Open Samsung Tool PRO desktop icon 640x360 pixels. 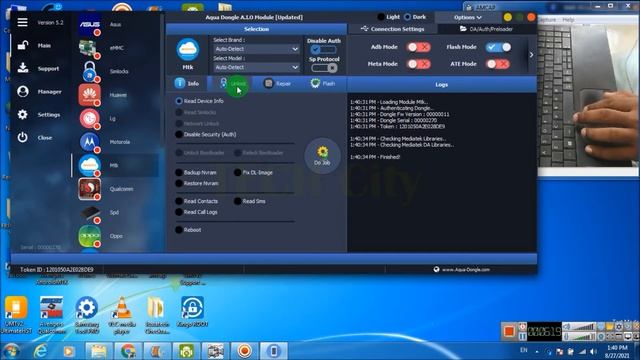87,315
